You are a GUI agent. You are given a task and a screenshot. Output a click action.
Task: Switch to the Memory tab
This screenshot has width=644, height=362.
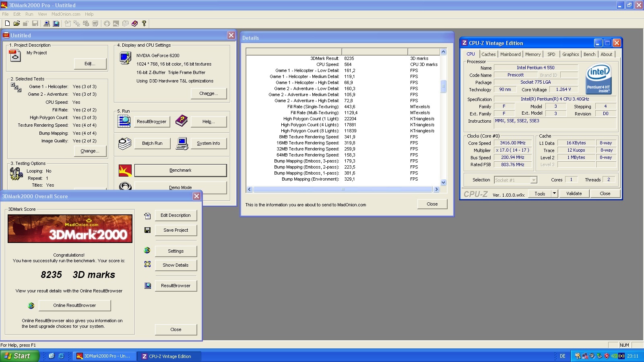pos(533,54)
